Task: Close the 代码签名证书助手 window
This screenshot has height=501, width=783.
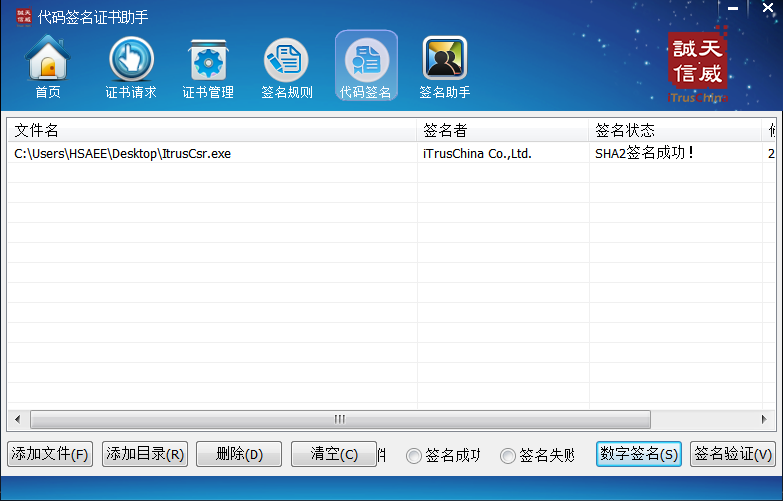Action: pyautogui.click(x=768, y=8)
